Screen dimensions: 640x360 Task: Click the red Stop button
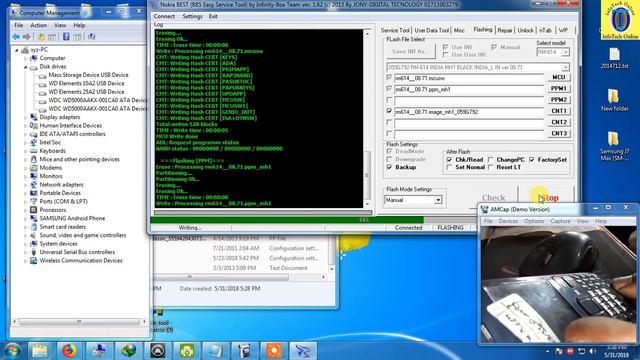(x=547, y=198)
